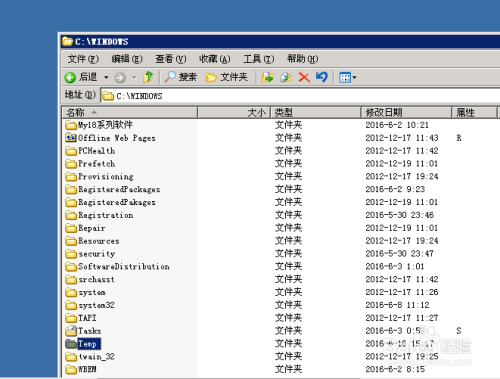The height and width of the screenshot is (379, 500).
Task: Select the RegisteredPakages folder icon
Action: click(71, 202)
